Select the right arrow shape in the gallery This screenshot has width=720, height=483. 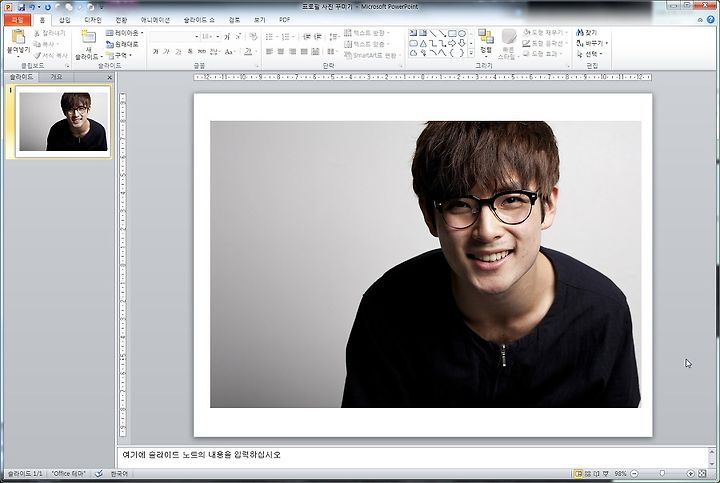(452, 43)
